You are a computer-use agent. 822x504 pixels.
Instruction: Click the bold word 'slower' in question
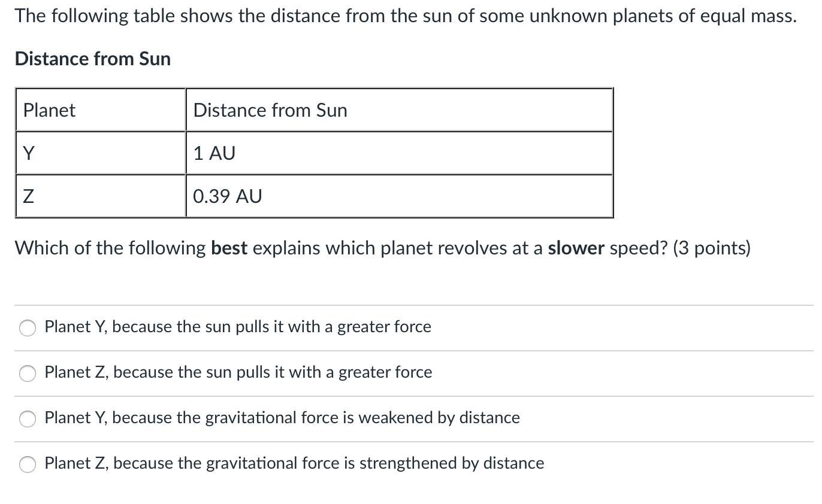click(576, 248)
